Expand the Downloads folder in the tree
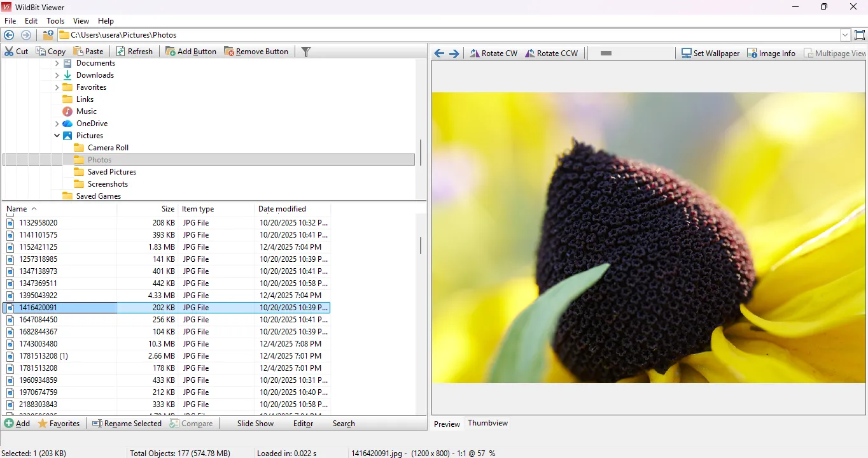 point(57,75)
